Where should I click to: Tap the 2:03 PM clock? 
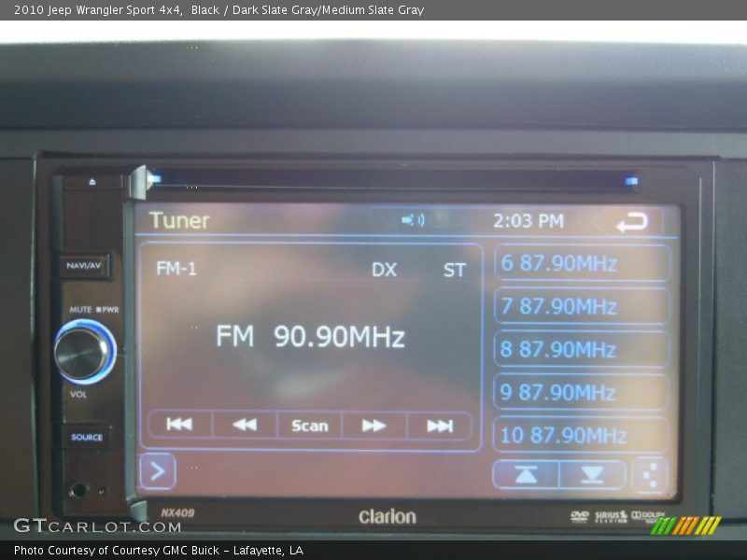[x=529, y=221]
